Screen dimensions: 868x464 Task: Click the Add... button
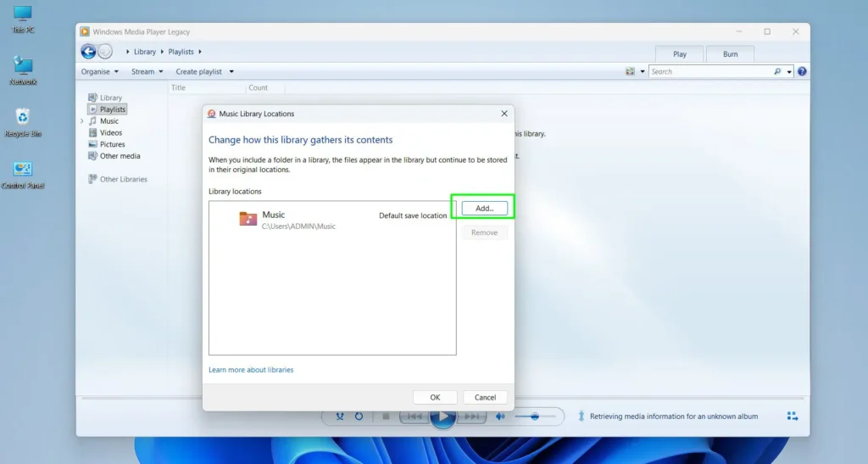484,208
